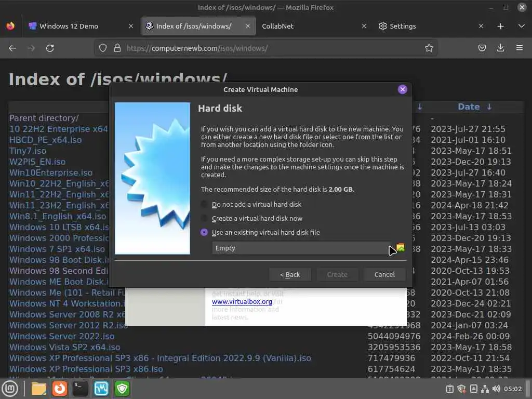Screen dimensions: 532x399
Task: Cancel the Create Virtual Machine wizard
Action: click(384, 274)
